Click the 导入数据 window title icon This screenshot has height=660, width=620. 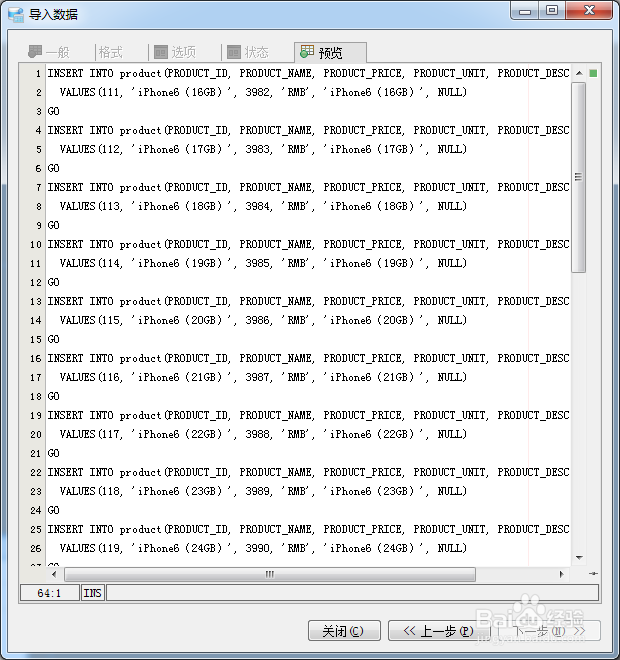click(x=16, y=15)
